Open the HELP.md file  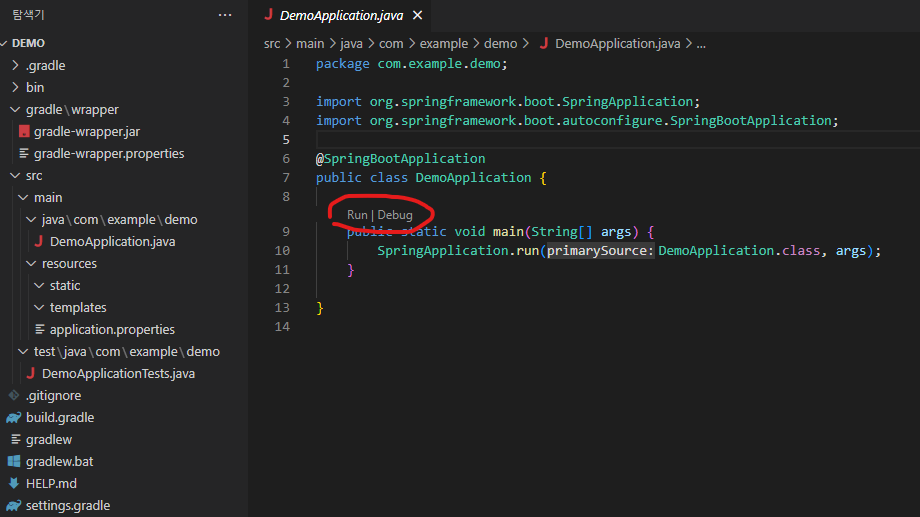pyautogui.click(x=51, y=484)
